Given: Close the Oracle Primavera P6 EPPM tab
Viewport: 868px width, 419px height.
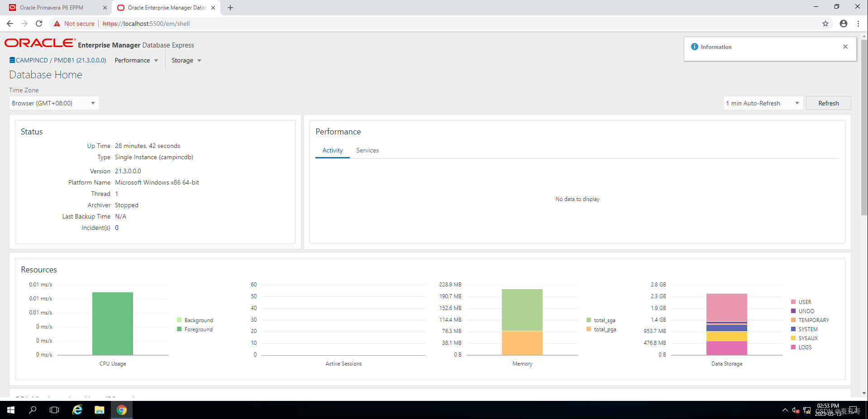Looking at the screenshot, I should click(x=105, y=8).
